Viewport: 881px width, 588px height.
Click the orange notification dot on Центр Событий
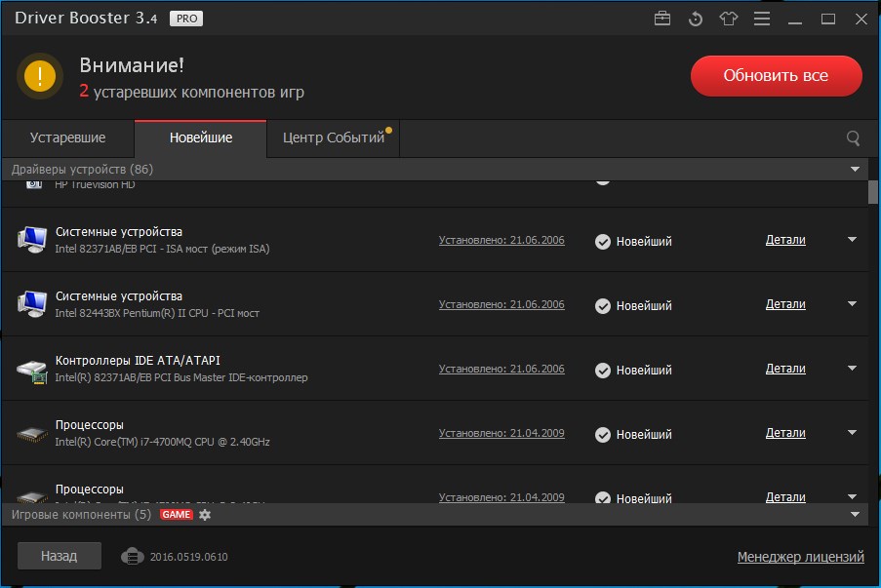tap(388, 131)
